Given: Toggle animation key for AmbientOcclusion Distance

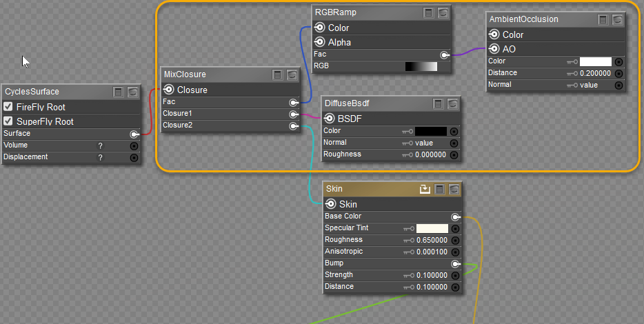Looking at the screenshot, I should pyautogui.click(x=572, y=74).
